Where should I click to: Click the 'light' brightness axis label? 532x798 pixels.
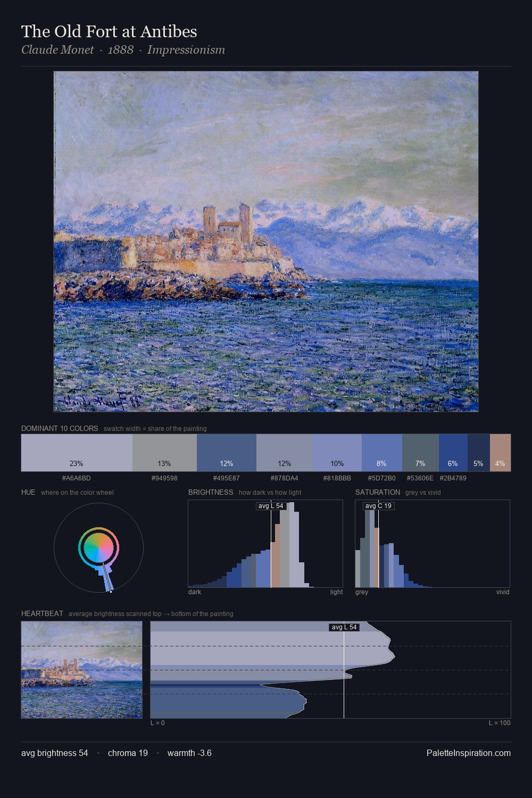click(336, 592)
